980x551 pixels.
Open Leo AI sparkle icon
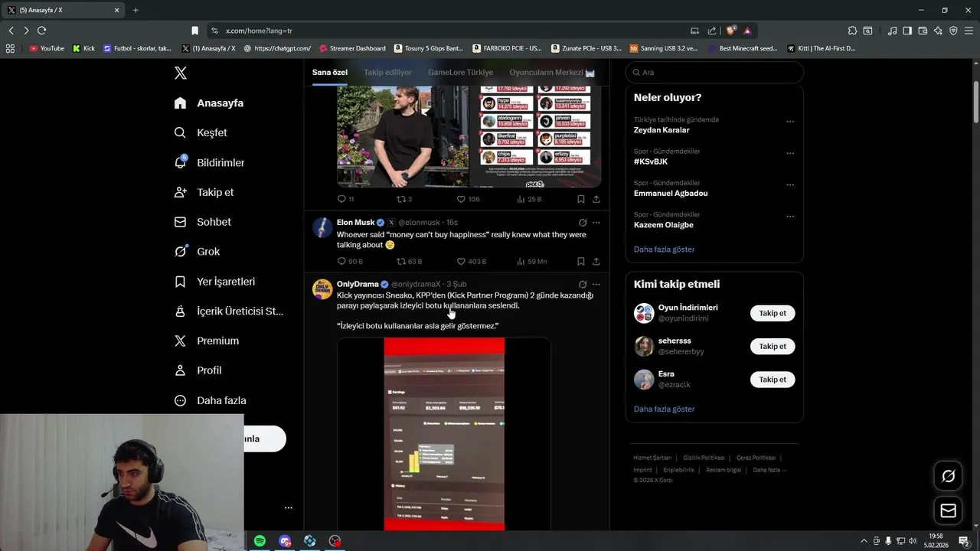[x=938, y=31]
